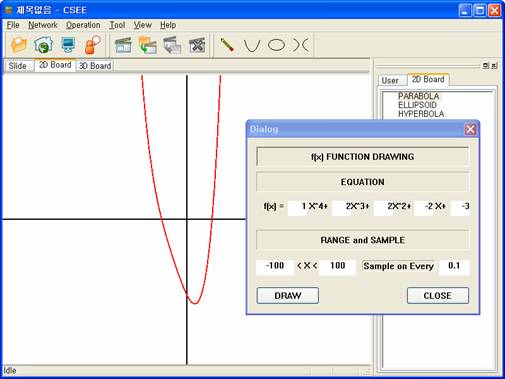
Task: Select the pencil drawing tool
Action: click(x=227, y=45)
